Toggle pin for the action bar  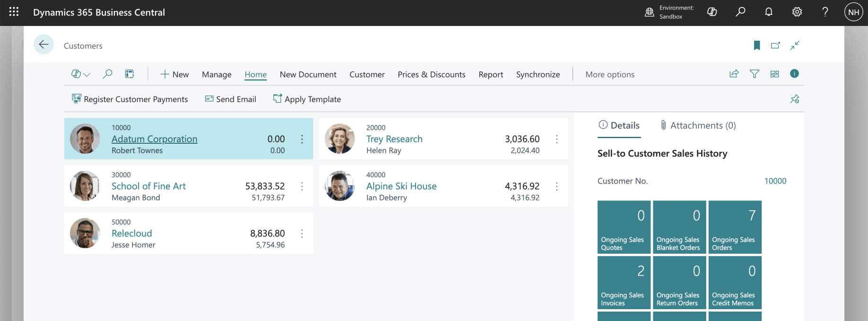point(794,99)
